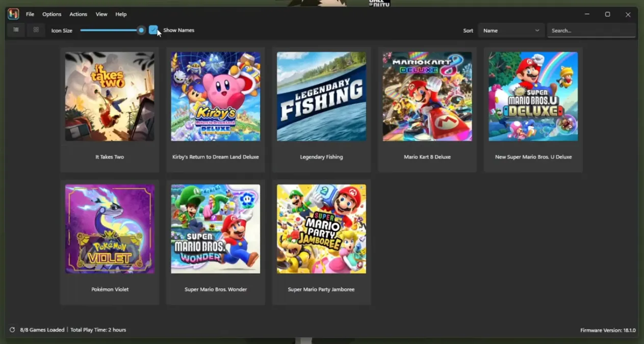Screen dimensions: 644x344
Task: Open the Options menu
Action: point(51,14)
